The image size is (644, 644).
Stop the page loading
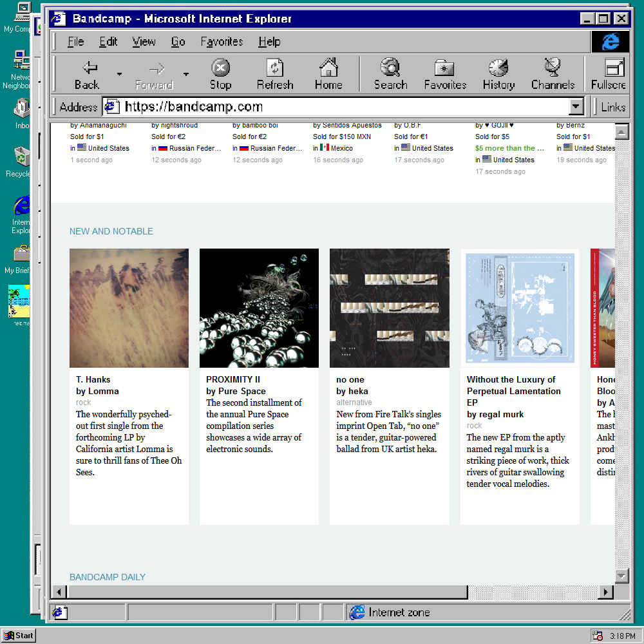click(220, 75)
